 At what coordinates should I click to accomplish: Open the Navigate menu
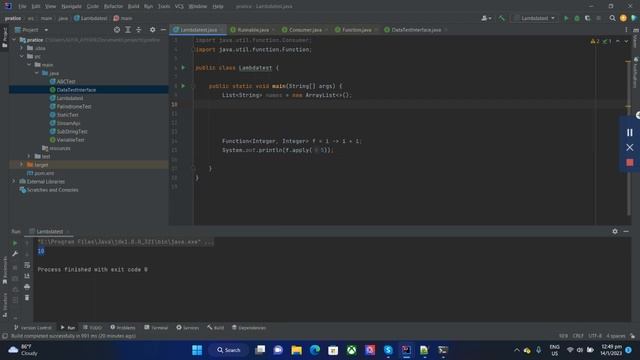pos(71,6)
